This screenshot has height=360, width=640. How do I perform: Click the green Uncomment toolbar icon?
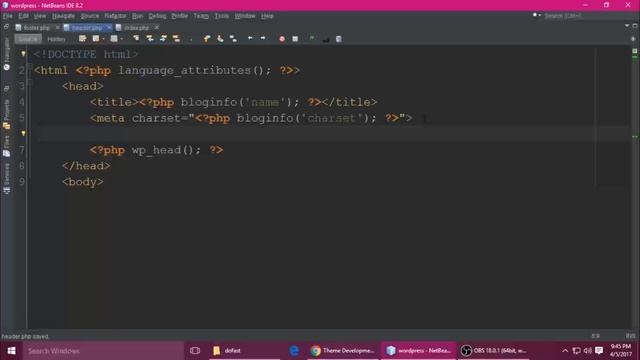312,38
